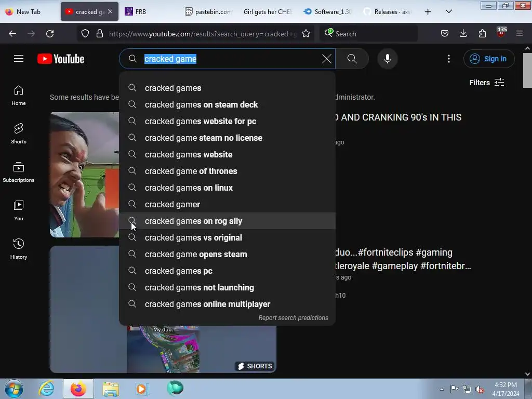Screen dimensions: 532x399
Task: Click the page vertical scrollbar thumb
Action: (527, 70)
